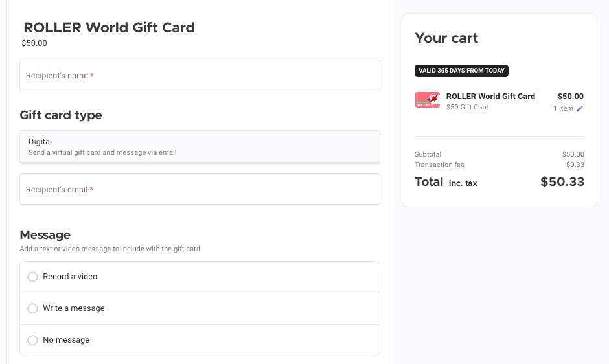Screen dimensions: 609x364
Task: Click the "1 item" quantity label
Action: pos(563,109)
